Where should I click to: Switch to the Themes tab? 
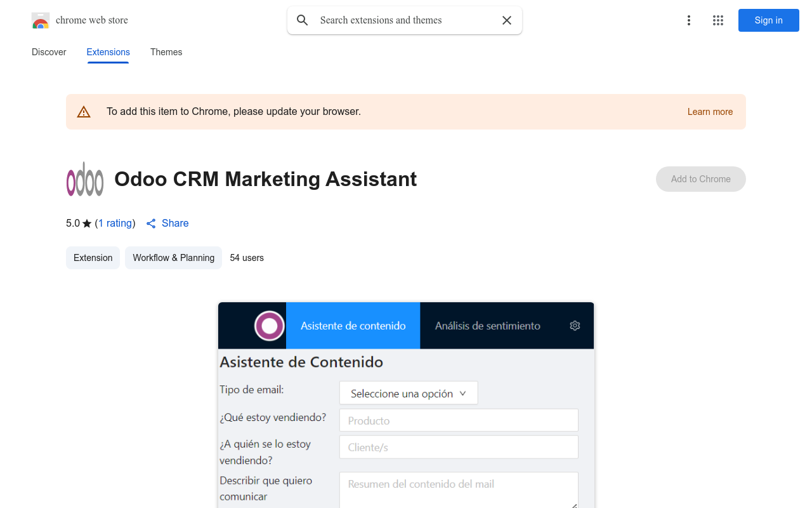coord(166,52)
